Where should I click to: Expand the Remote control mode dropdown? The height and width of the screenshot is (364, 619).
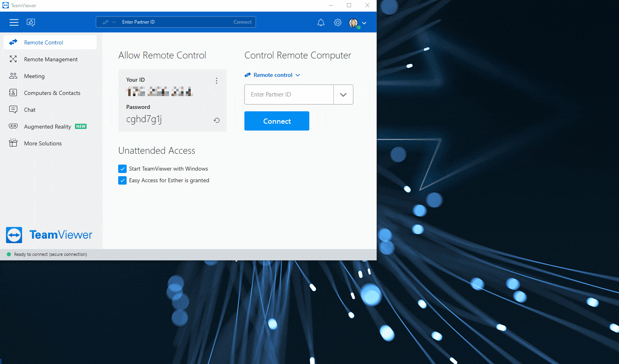pyautogui.click(x=272, y=75)
